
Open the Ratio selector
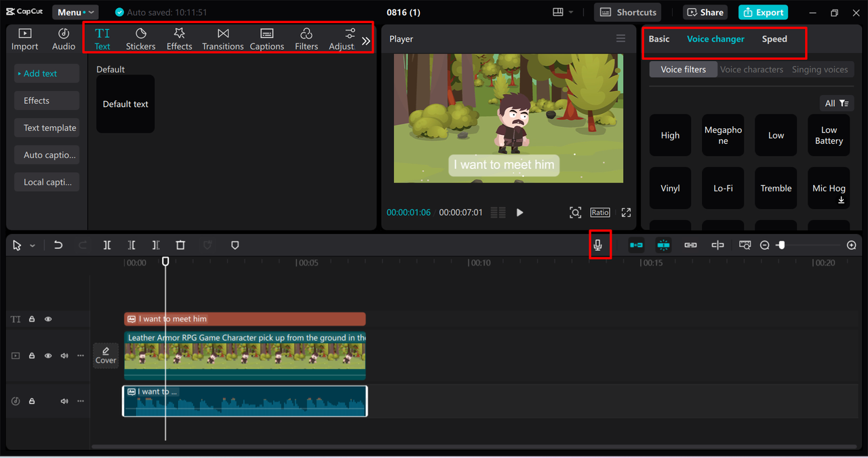tap(600, 212)
